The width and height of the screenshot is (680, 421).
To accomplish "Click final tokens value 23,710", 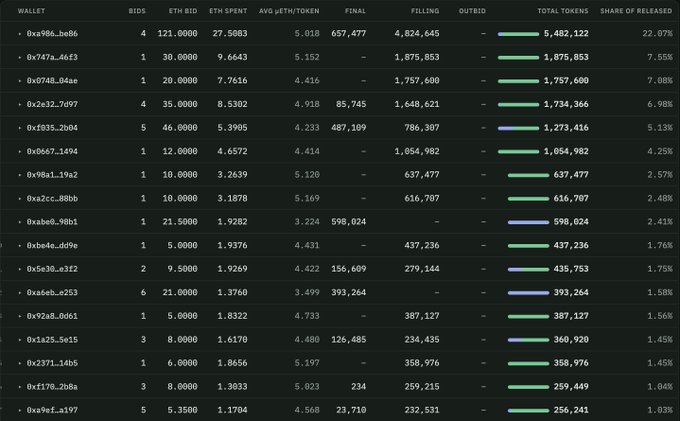I will (x=351, y=410).
